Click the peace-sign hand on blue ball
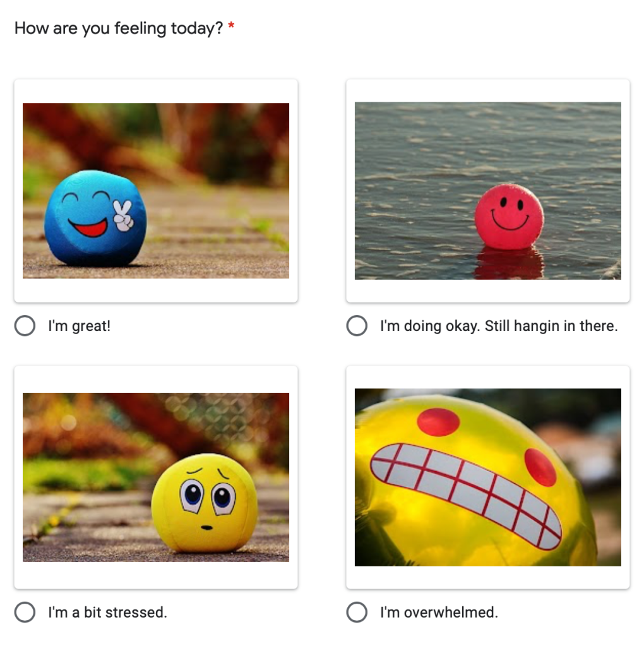644x646 pixels. tap(123, 215)
